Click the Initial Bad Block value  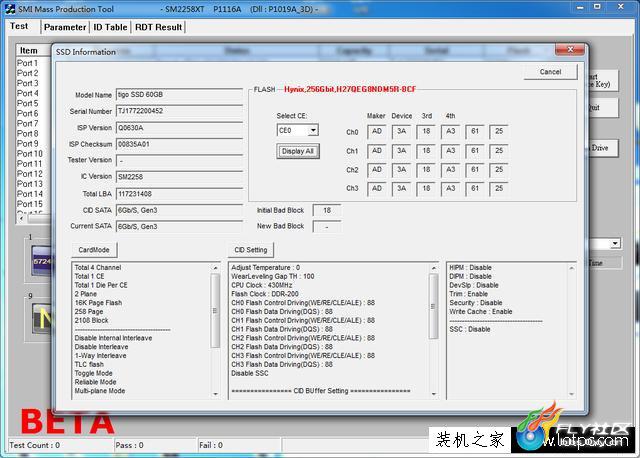[x=327, y=210]
